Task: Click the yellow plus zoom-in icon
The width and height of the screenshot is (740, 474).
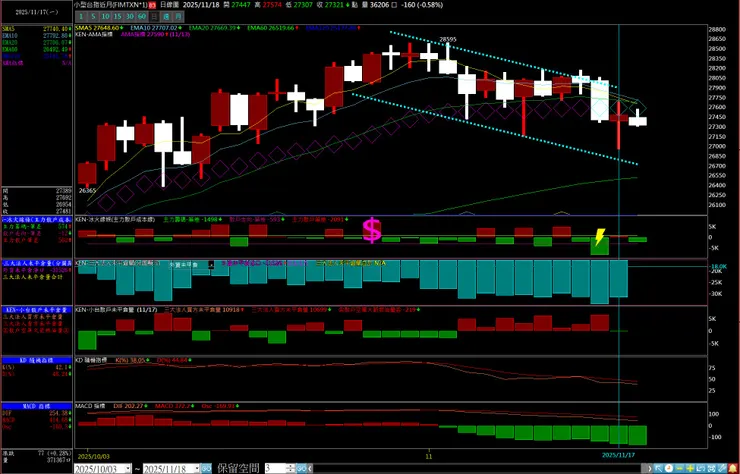Action: [690, 469]
